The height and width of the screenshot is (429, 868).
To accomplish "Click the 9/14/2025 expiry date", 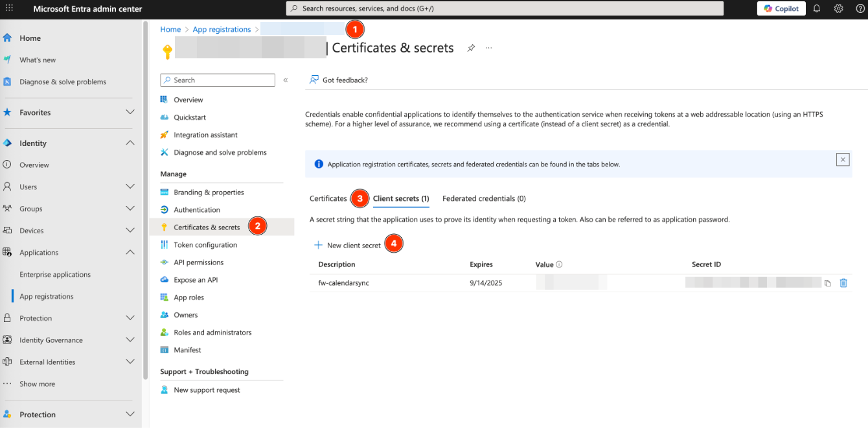I will tap(486, 283).
